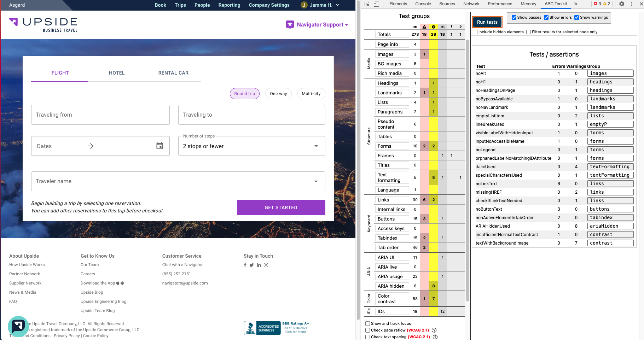Uncheck the Show warnings checkbox
This screenshot has width=644, height=340.
pyautogui.click(x=577, y=17)
